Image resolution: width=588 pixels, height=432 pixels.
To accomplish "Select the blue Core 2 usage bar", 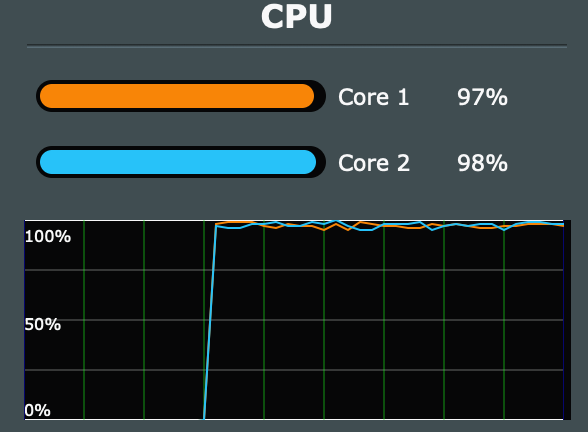I will pyautogui.click(x=178, y=162).
